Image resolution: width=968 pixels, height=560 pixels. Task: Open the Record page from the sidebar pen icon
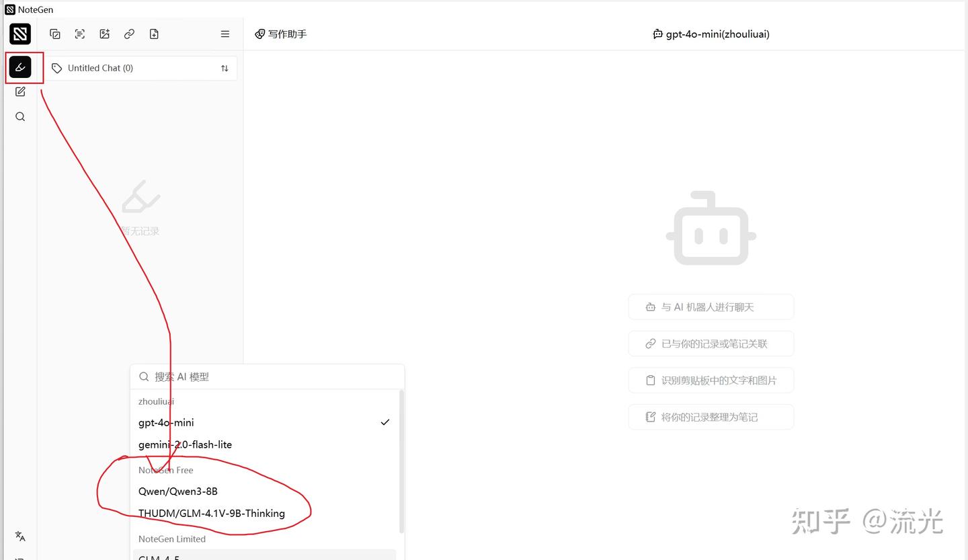point(20,67)
